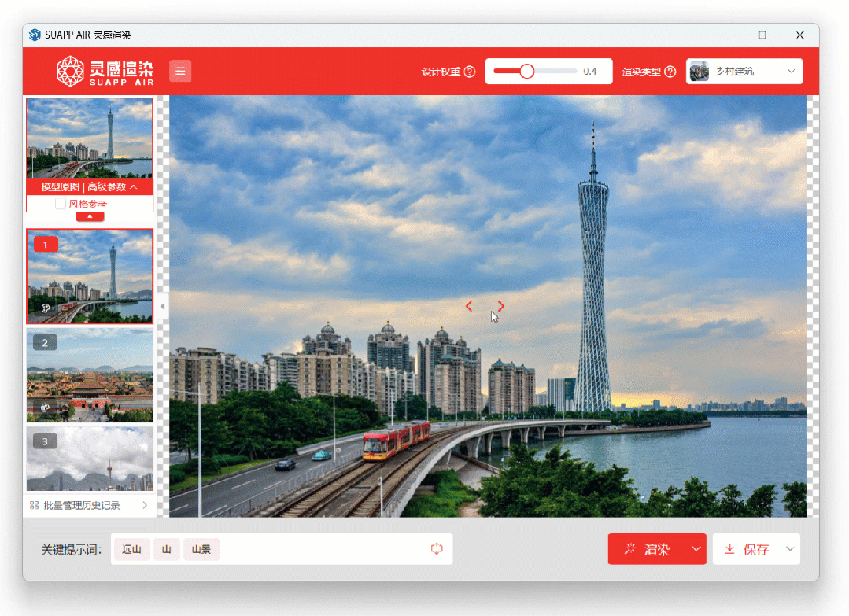Expand the 渲染 button dropdown arrow
This screenshot has width=849, height=616.
[696, 549]
